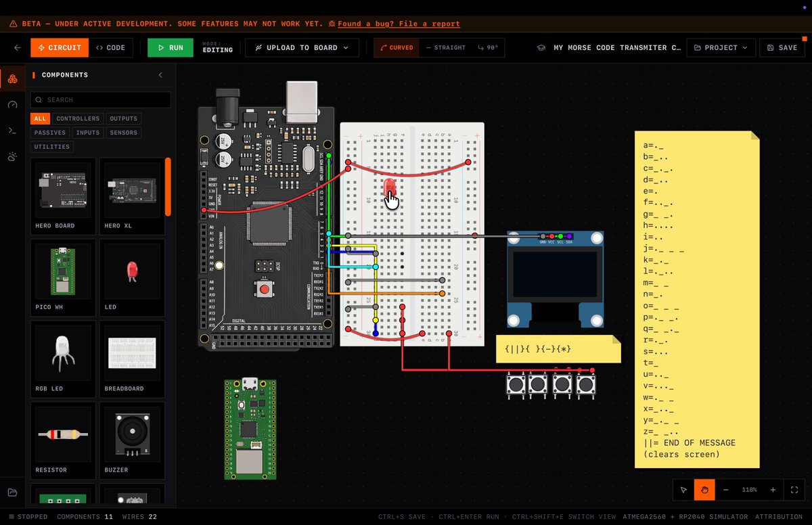The height and width of the screenshot is (525, 812).
Task: Select the pointer cursor tool
Action: [683, 490]
